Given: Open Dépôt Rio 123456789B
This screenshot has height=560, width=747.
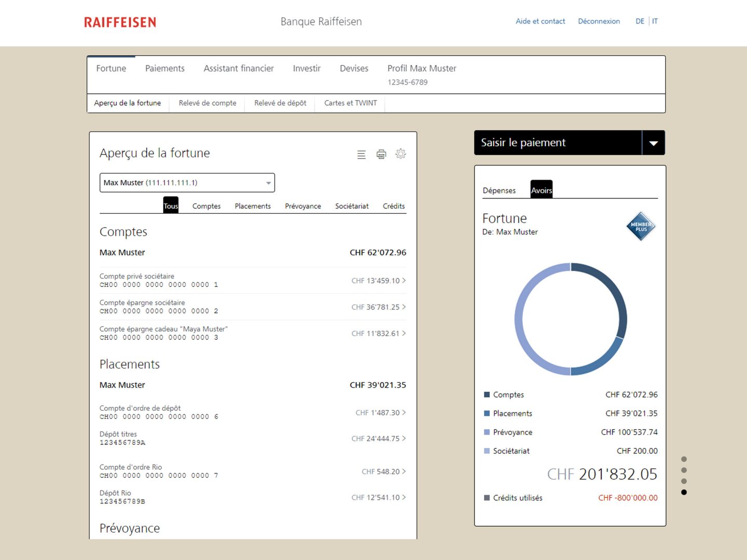Looking at the screenshot, I should pos(253,497).
